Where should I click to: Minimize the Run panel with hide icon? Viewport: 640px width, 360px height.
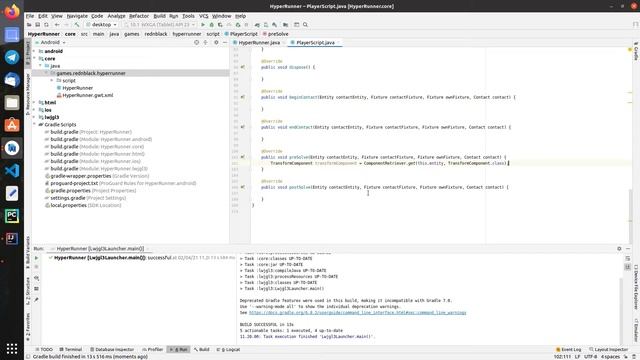point(628,249)
